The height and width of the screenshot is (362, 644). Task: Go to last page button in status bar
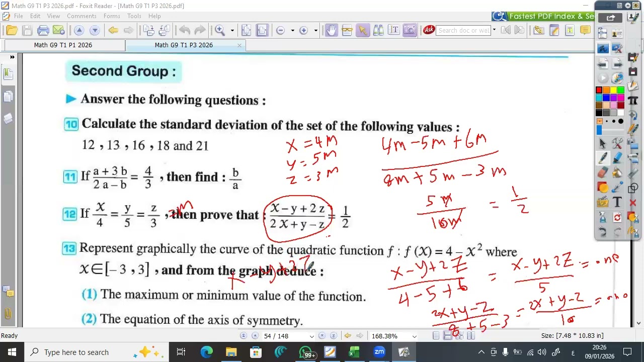click(x=333, y=336)
